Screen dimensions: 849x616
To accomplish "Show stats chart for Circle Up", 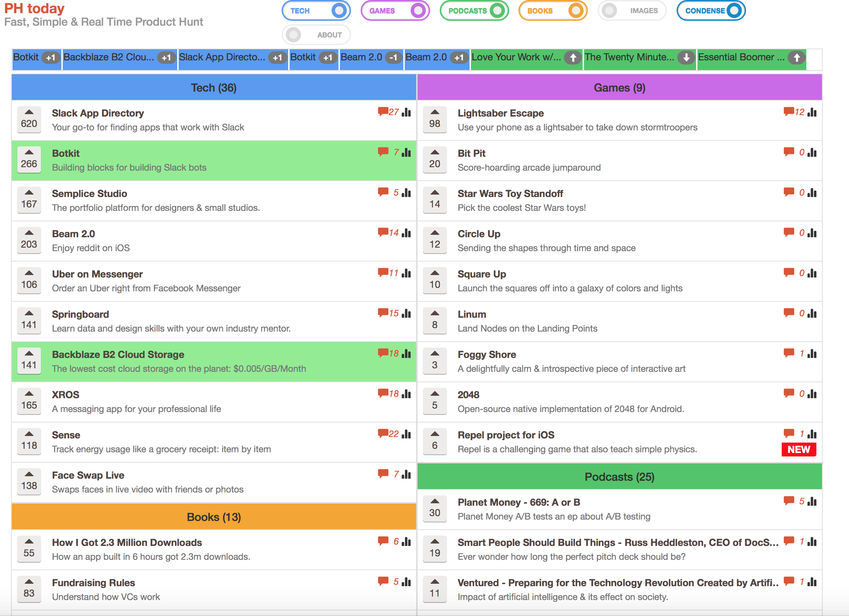I will point(812,232).
